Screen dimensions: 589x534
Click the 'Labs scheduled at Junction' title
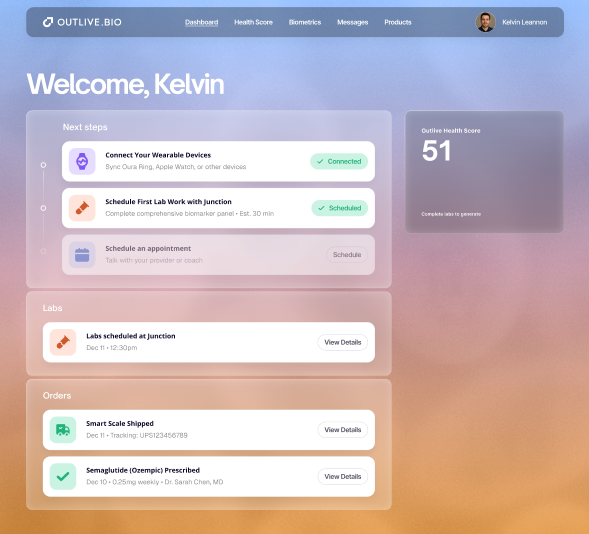pos(131,336)
